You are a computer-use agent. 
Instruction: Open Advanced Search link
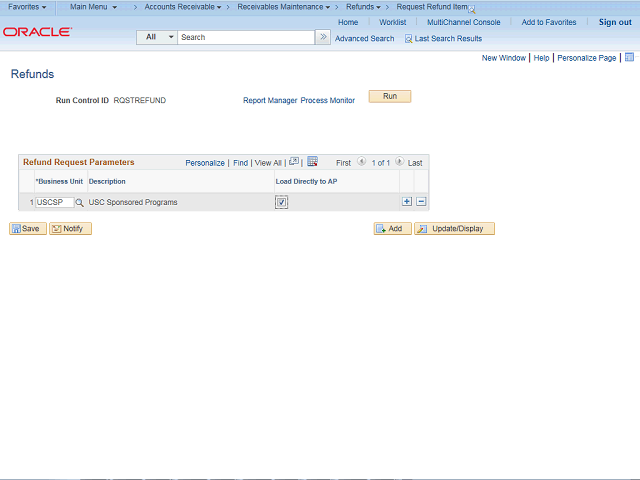tap(364, 39)
